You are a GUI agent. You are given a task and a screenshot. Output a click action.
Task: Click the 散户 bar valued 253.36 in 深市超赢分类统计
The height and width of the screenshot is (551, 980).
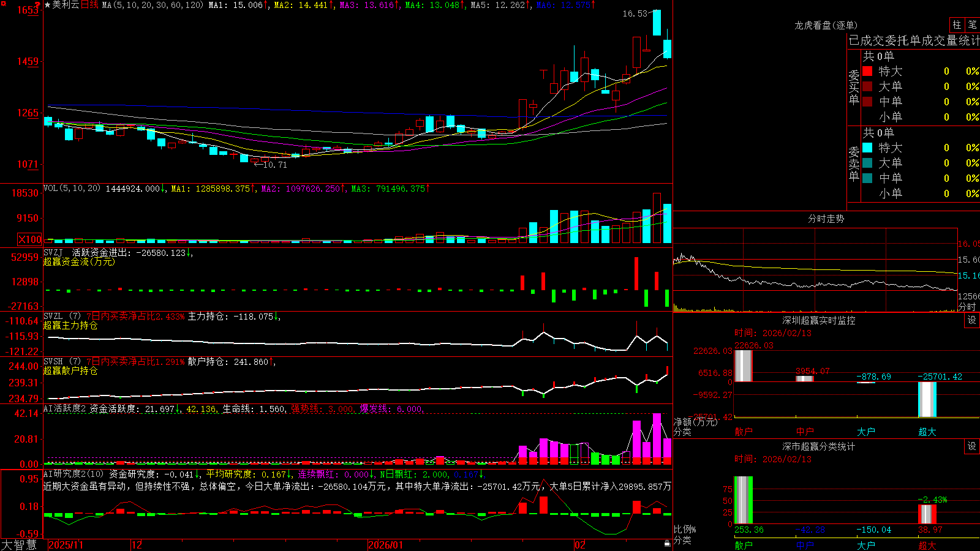(x=744, y=500)
